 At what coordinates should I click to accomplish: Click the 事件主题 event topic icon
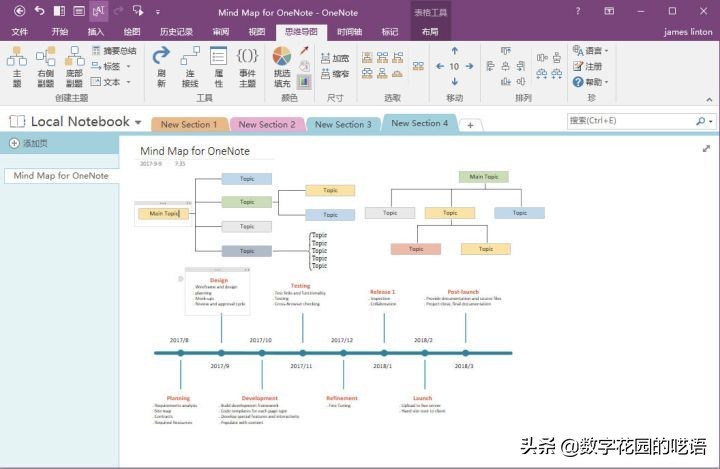pos(248,67)
